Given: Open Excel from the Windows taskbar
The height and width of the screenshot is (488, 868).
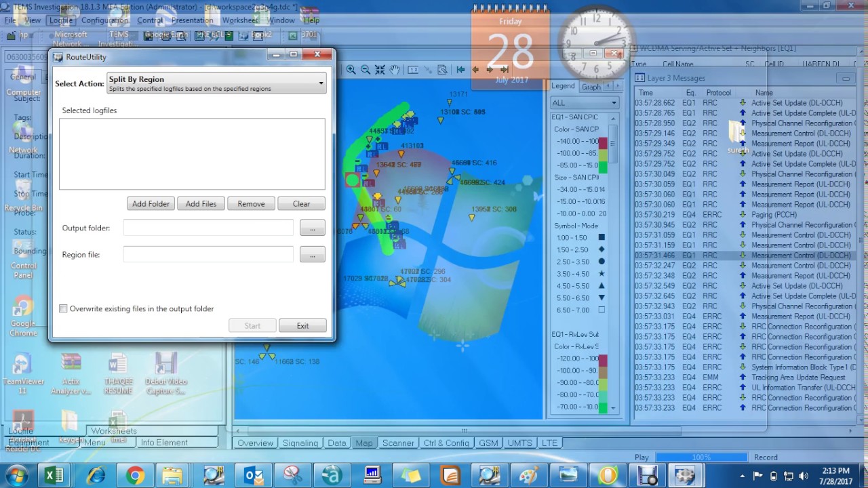Looking at the screenshot, I should 55,475.
